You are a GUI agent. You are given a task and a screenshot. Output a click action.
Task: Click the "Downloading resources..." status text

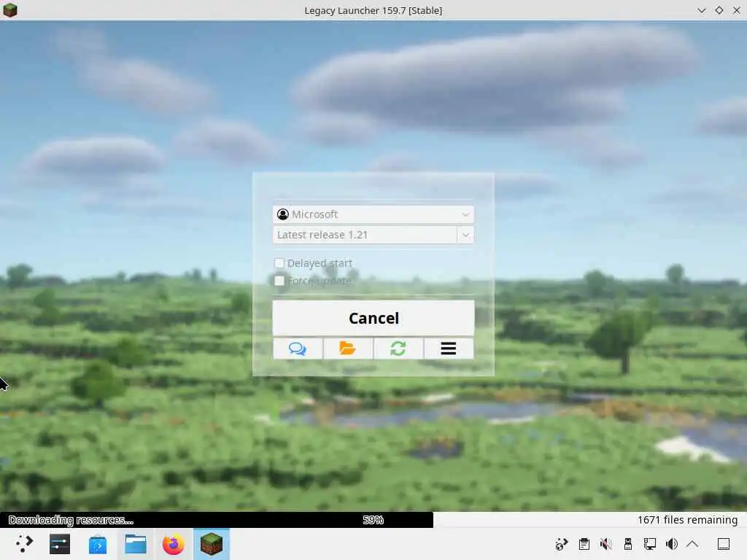tap(71, 520)
